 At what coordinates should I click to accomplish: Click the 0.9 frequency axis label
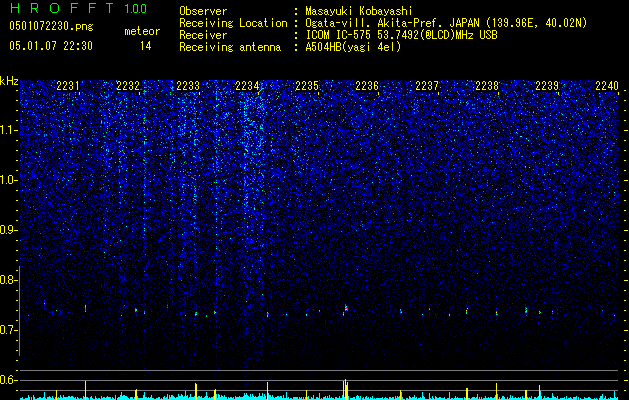click(9, 230)
